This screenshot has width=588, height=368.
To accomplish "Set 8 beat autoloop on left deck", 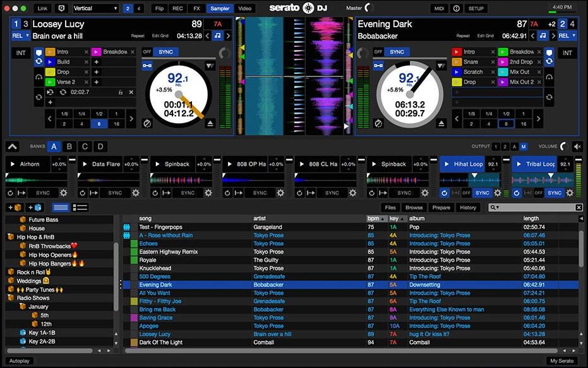I will (99, 123).
